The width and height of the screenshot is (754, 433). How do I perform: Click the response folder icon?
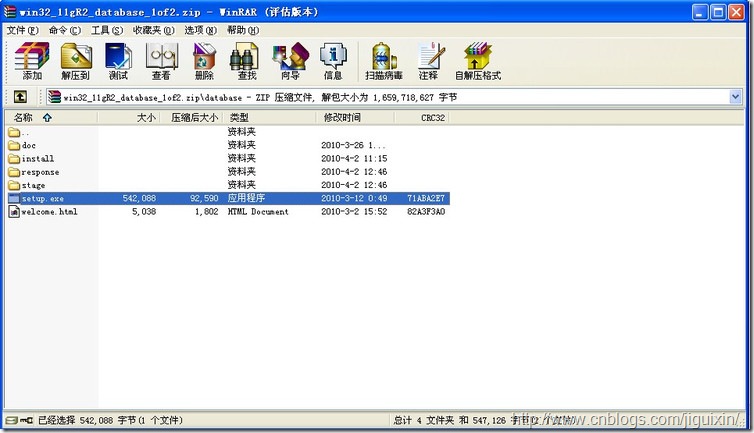tap(14, 172)
